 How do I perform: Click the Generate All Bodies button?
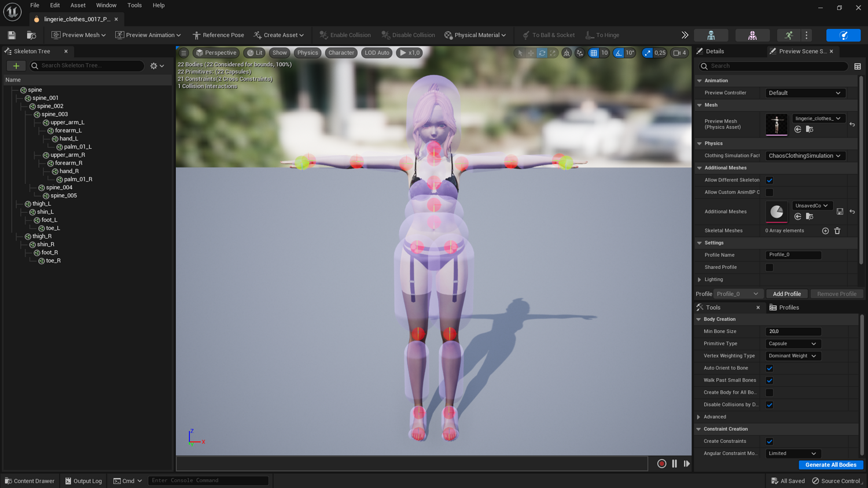click(x=831, y=465)
